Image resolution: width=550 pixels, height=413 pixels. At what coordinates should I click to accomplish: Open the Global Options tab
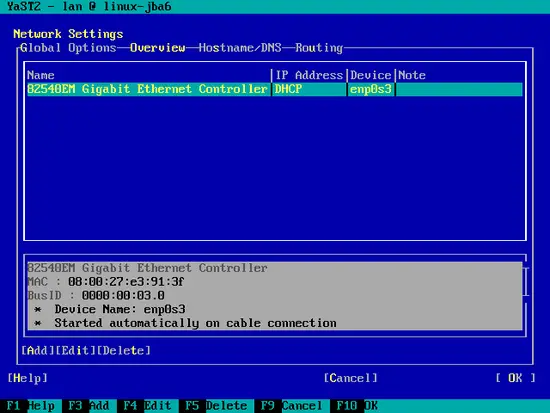pos(68,48)
